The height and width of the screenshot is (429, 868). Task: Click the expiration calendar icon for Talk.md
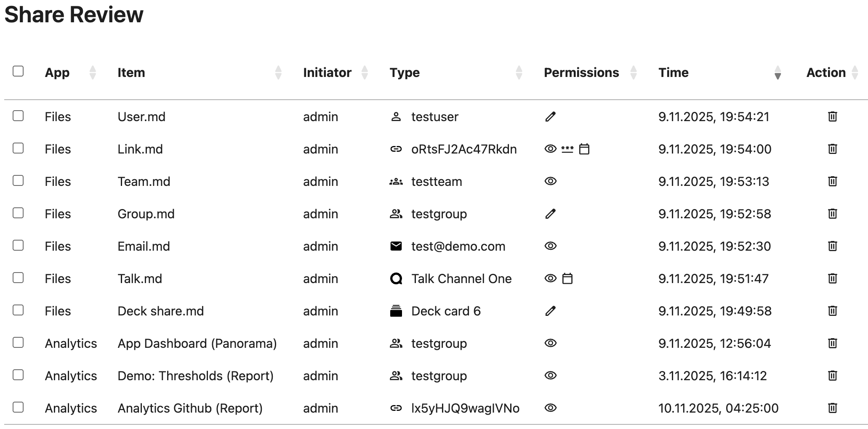click(567, 278)
